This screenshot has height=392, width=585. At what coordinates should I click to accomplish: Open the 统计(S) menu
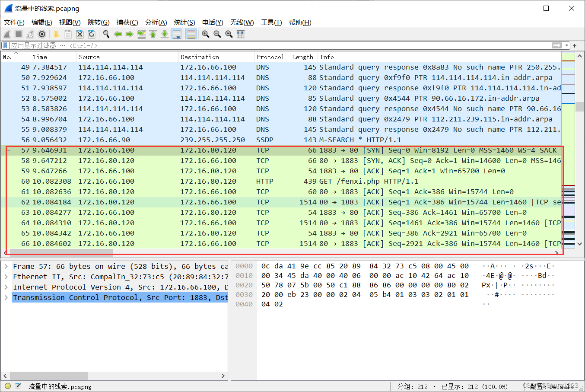pyautogui.click(x=184, y=22)
